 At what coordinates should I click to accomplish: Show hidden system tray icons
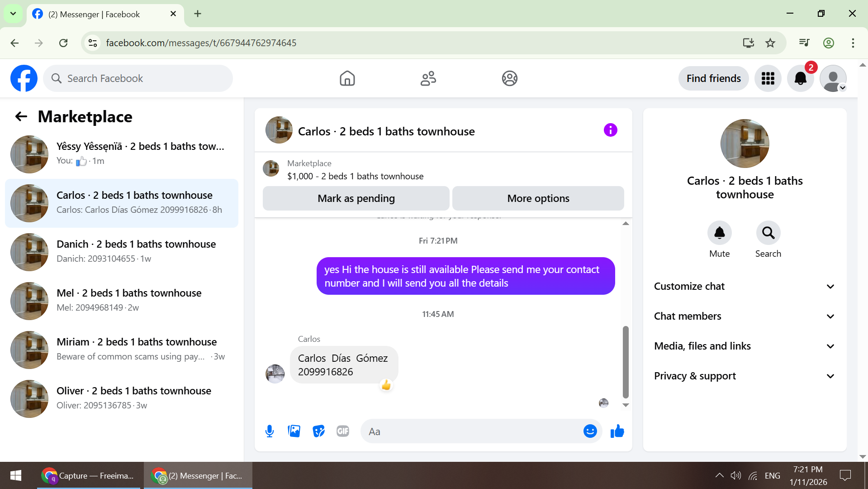719,475
